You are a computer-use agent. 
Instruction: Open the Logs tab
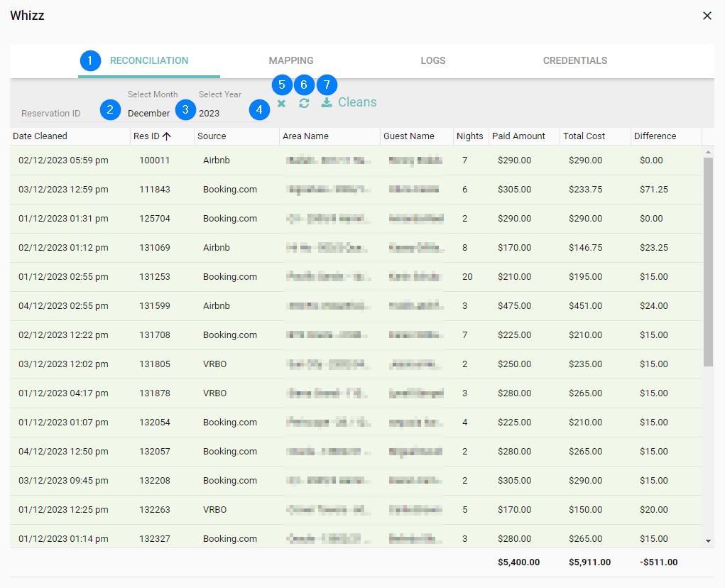coord(433,60)
